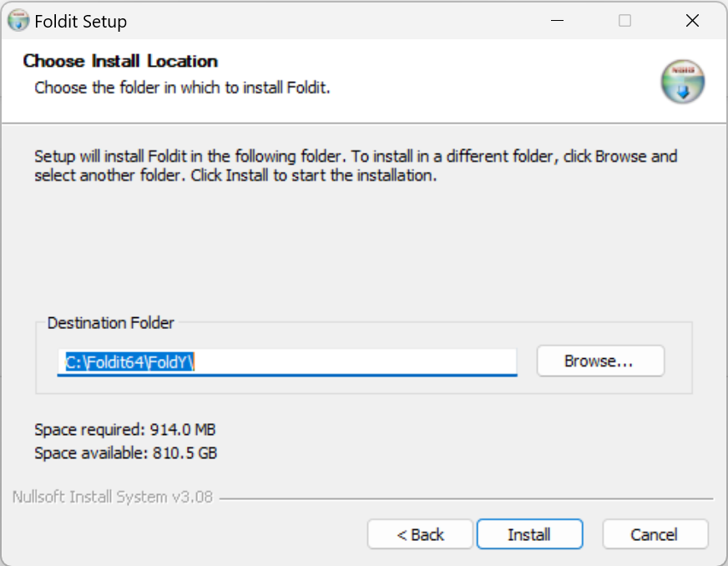Click the "Destination Folder" group label
Viewport: 728px width, 566px height.
(x=111, y=322)
